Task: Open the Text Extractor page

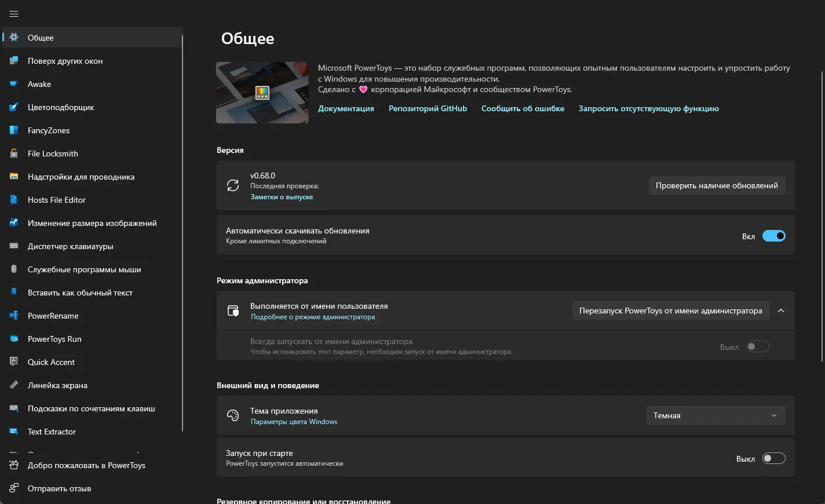Action: coord(93,432)
